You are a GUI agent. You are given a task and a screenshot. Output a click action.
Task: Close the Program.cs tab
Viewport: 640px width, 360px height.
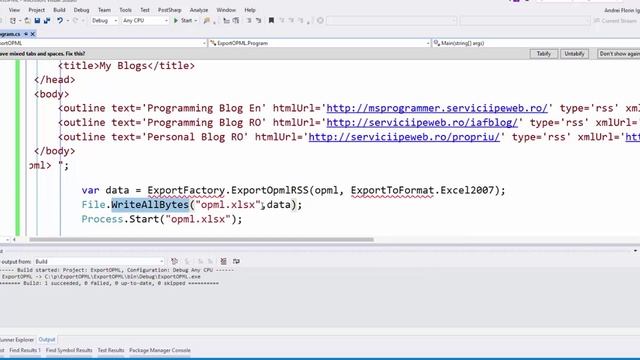(x=33, y=34)
